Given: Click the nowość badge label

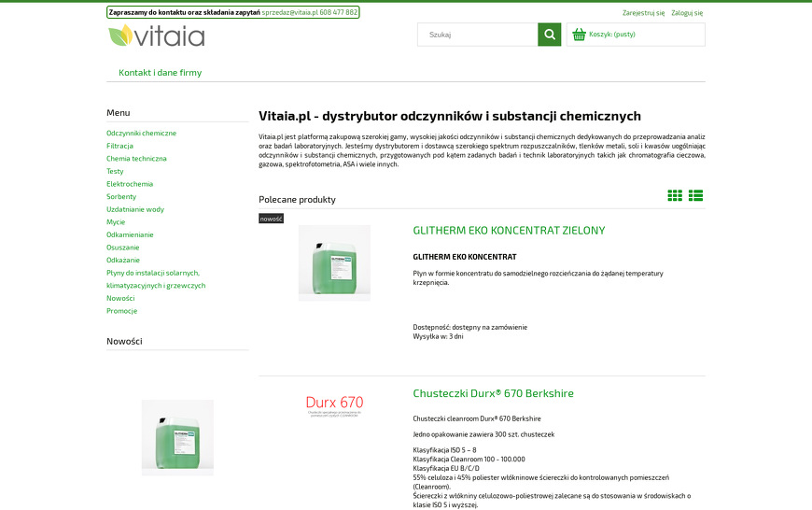Looking at the screenshot, I should 271,219.
